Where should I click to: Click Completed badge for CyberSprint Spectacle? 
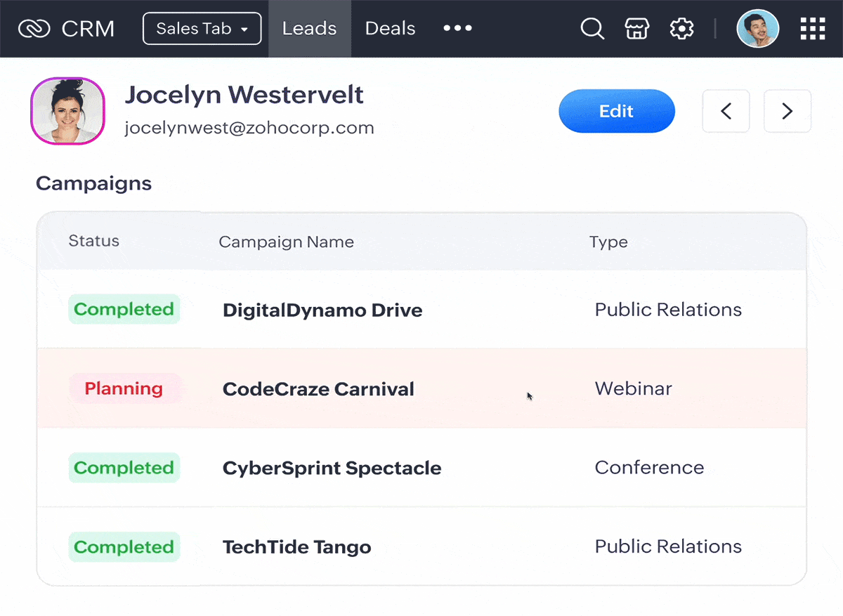tap(124, 468)
